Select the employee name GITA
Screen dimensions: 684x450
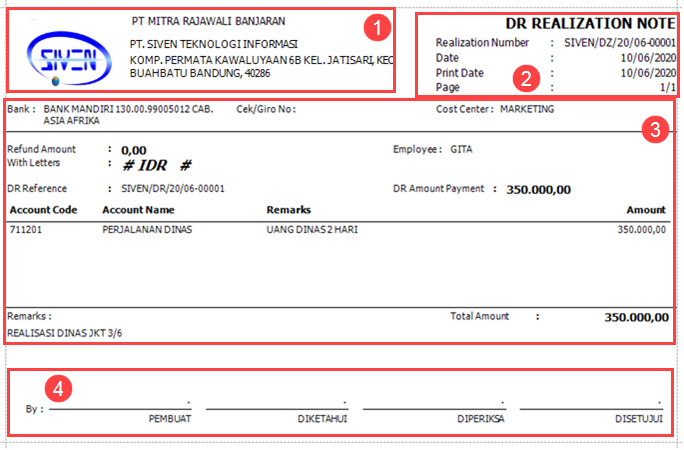point(461,149)
